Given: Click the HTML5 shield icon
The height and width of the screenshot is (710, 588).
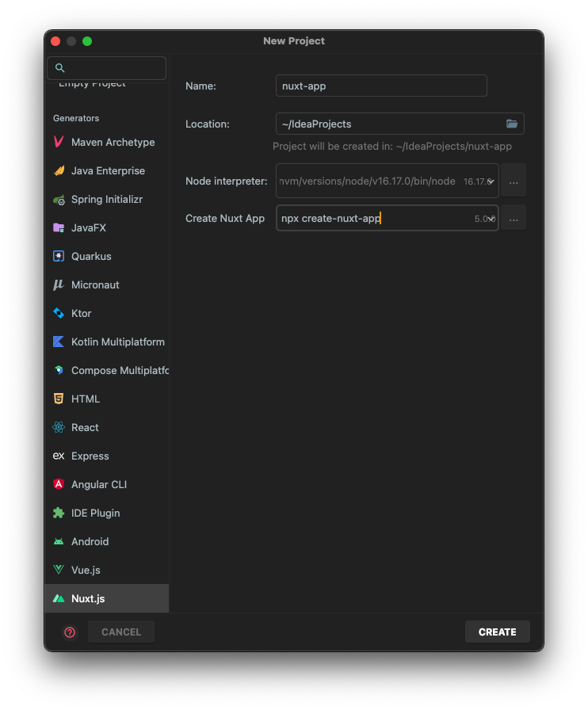Looking at the screenshot, I should point(59,399).
